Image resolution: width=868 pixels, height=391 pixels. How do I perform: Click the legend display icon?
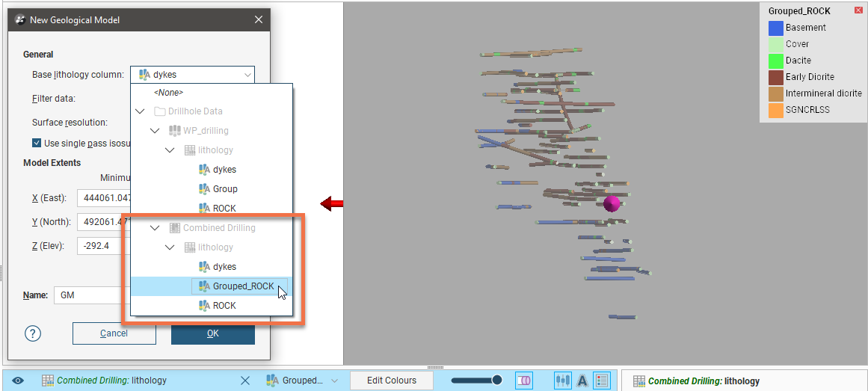pos(602,381)
